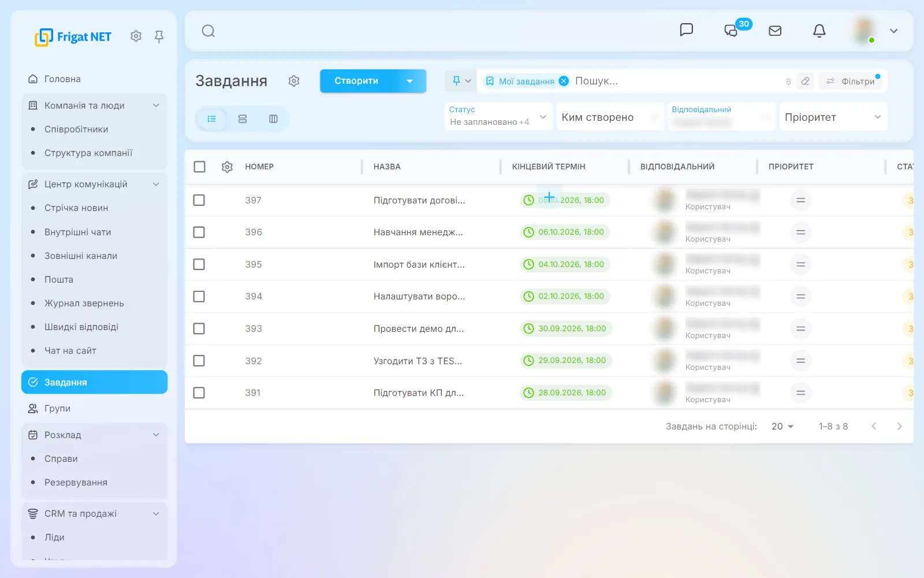
Task: Open the tasks-per-page 20 dropdown
Action: pos(783,426)
